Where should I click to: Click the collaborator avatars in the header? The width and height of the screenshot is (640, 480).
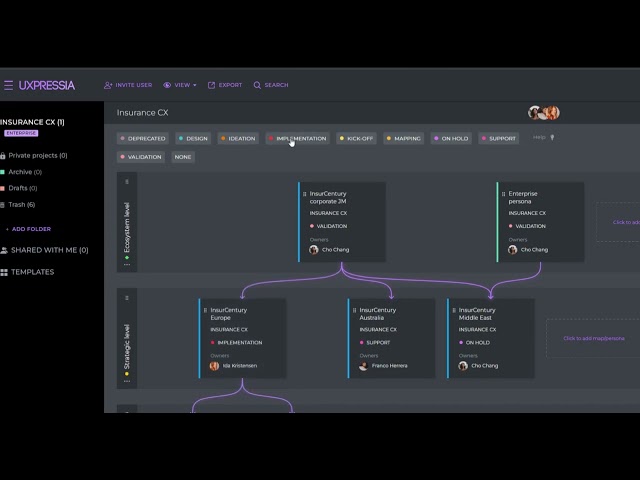[x=544, y=113]
